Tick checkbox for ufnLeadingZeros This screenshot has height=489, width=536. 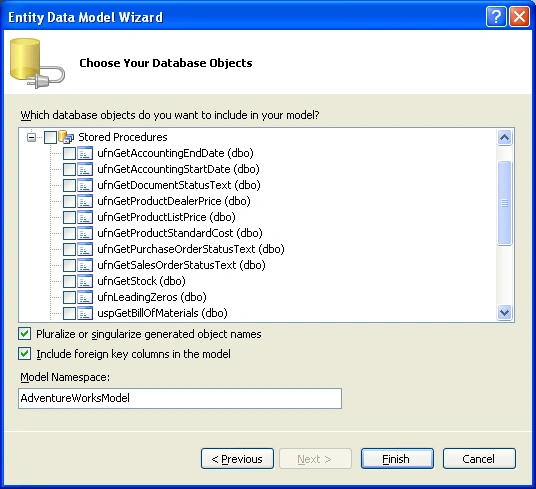(69, 297)
